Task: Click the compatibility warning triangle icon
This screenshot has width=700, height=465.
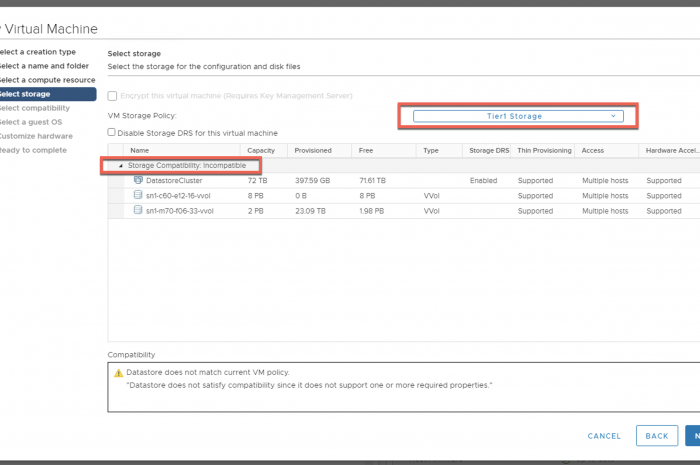Action: 118,372
